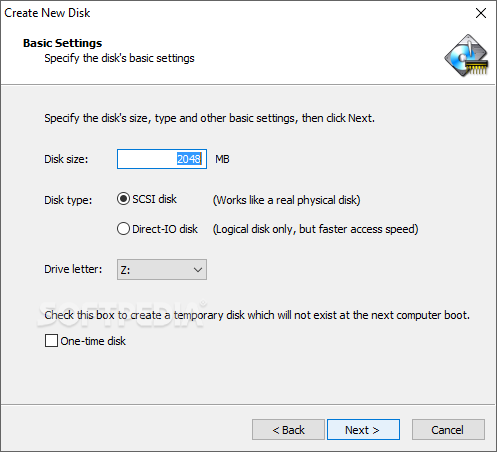Click the temporary disk description text
Screen dimensions: 497x452
257,315
